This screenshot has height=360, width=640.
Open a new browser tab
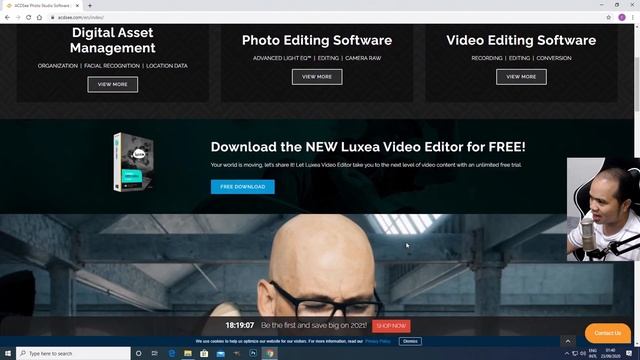click(90, 6)
